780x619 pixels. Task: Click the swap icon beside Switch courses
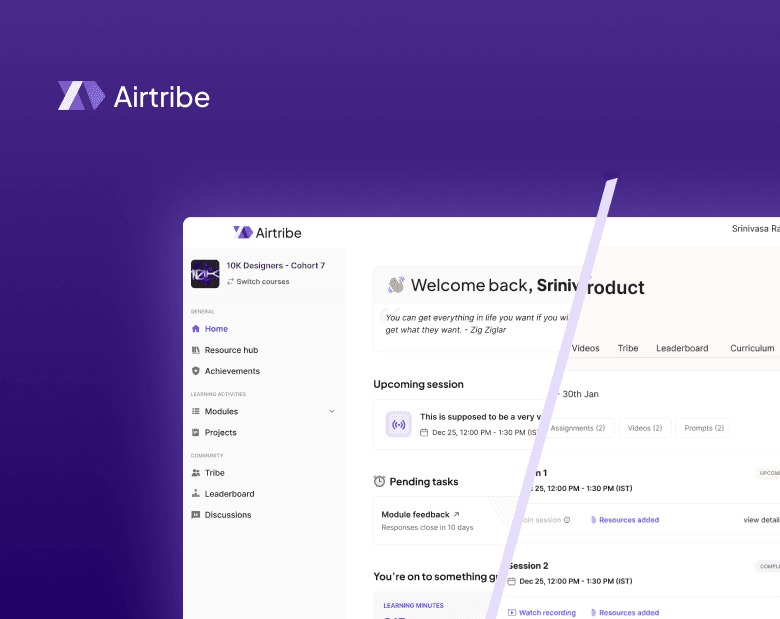tap(230, 282)
